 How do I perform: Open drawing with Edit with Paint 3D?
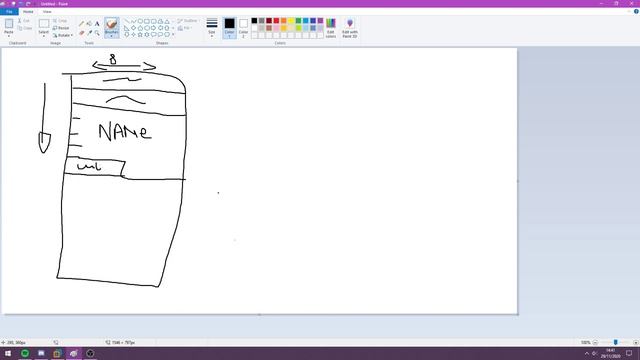(350, 28)
